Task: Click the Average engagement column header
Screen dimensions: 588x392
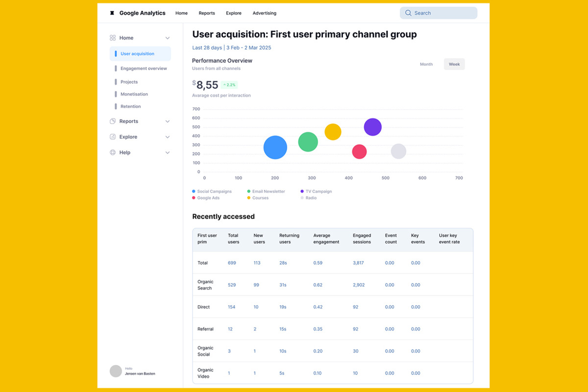Action: click(x=326, y=239)
